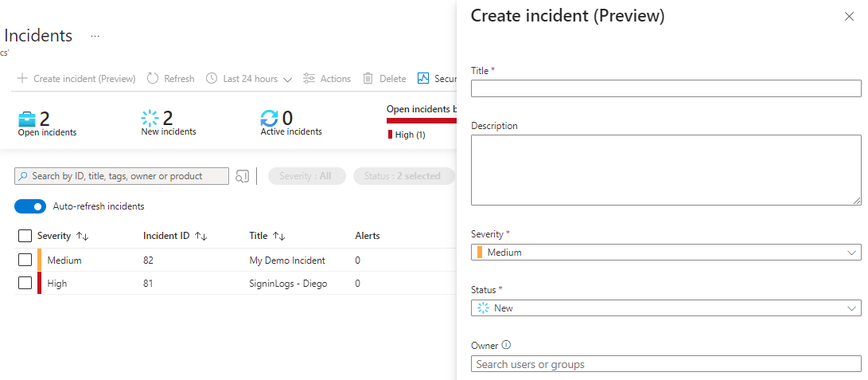The width and height of the screenshot is (868, 380).
Task: Expand the Last 24 hours time range
Action: (249, 79)
